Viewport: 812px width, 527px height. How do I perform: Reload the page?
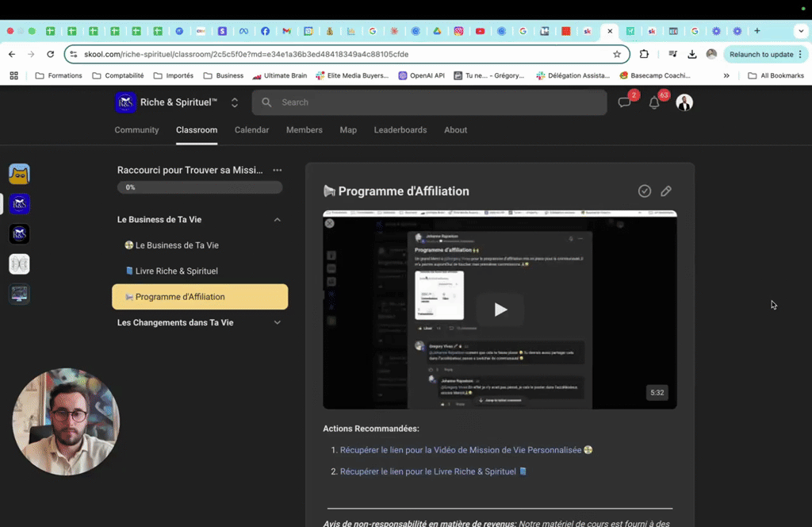pyautogui.click(x=50, y=54)
